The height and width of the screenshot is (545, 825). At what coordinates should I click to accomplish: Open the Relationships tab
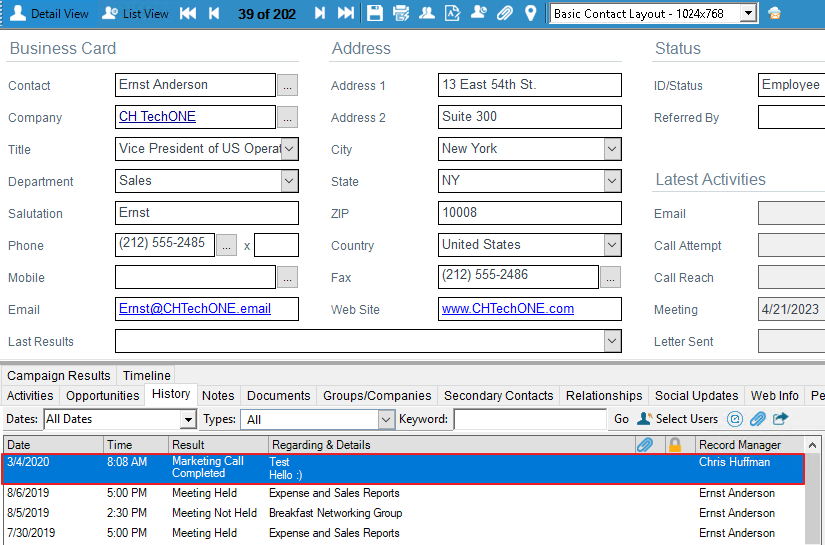click(604, 396)
